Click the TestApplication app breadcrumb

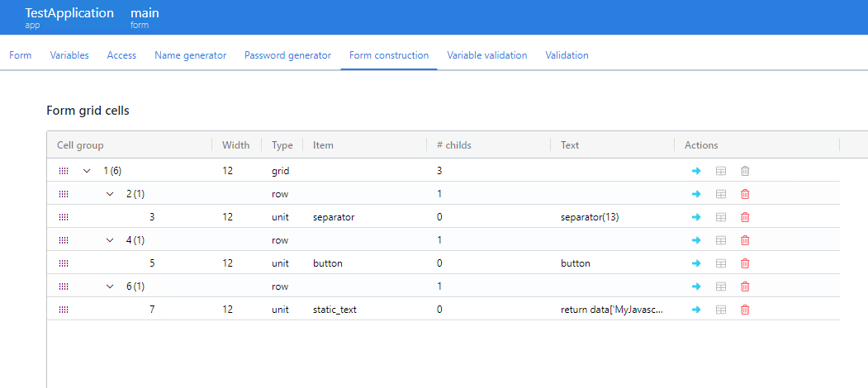click(69, 17)
